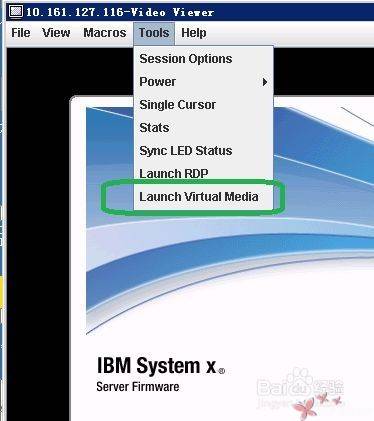Open the File menu
The width and height of the screenshot is (374, 421).
(21, 33)
